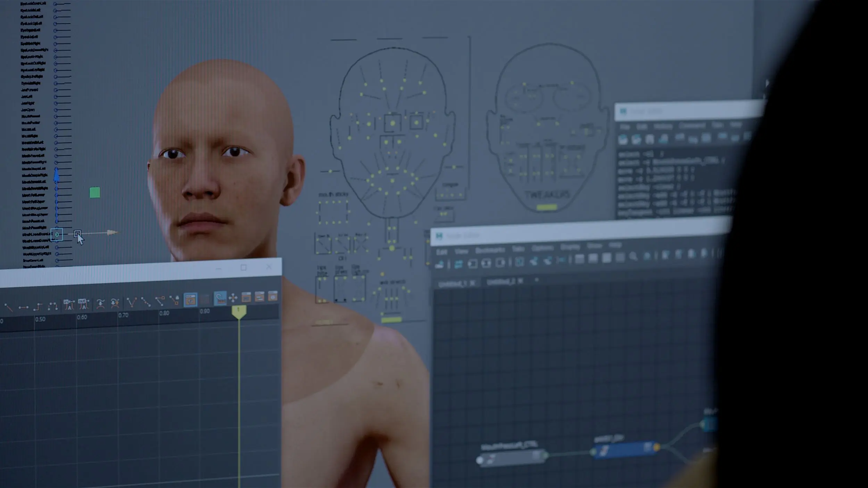Add a new Node Editor tab

point(536,280)
